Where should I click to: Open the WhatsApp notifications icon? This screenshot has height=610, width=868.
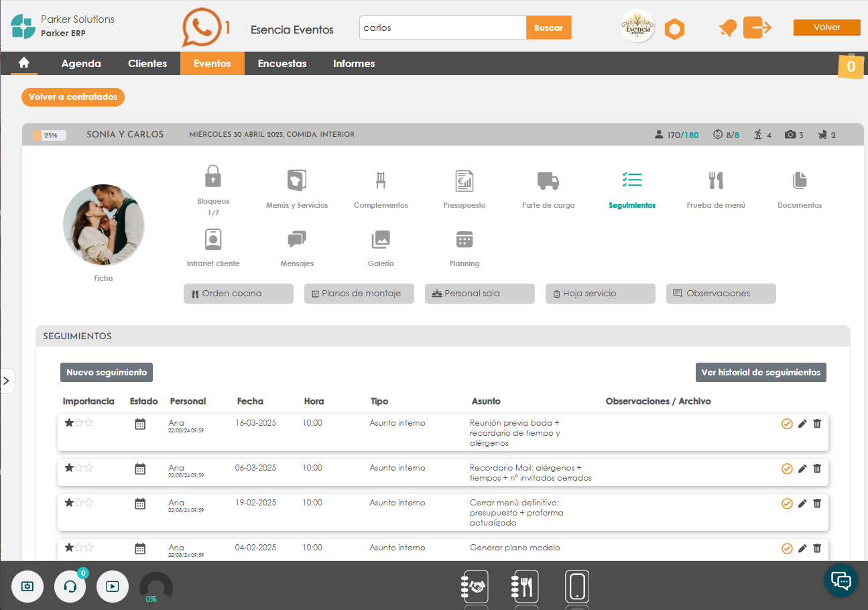201,27
